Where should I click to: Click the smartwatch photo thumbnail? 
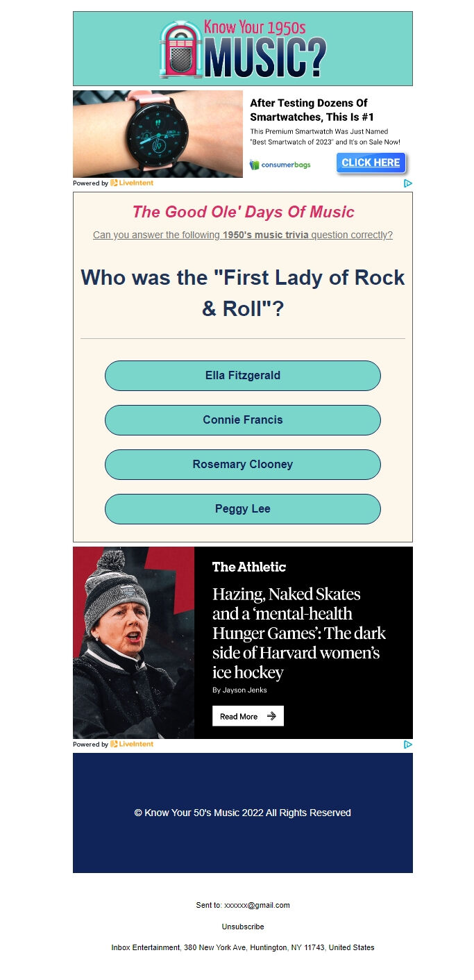(x=158, y=134)
